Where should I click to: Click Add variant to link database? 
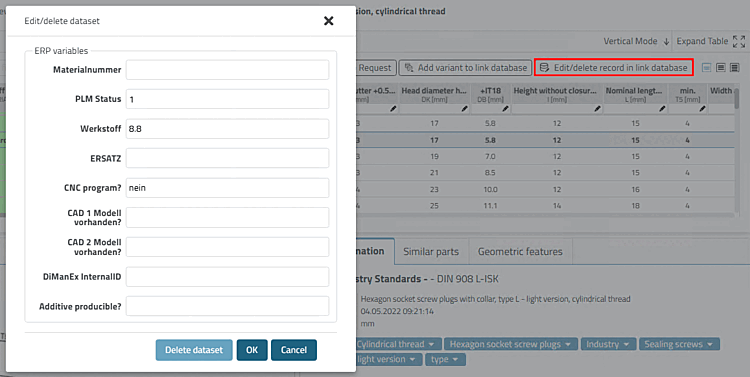click(465, 67)
